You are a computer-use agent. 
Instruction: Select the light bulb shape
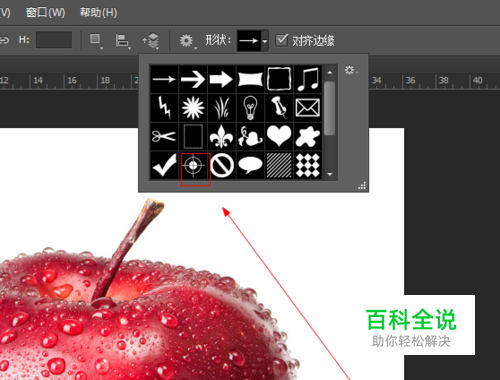[x=250, y=108]
